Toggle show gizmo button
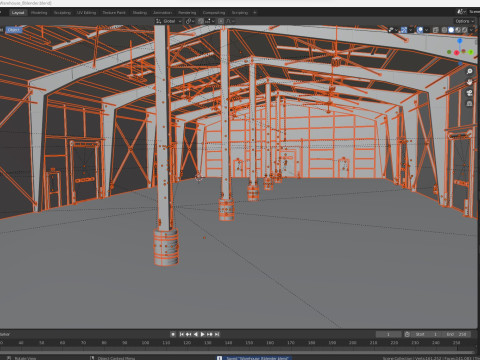This screenshot has height=360, width=480. pyautogui.click(x=404, y=30)
